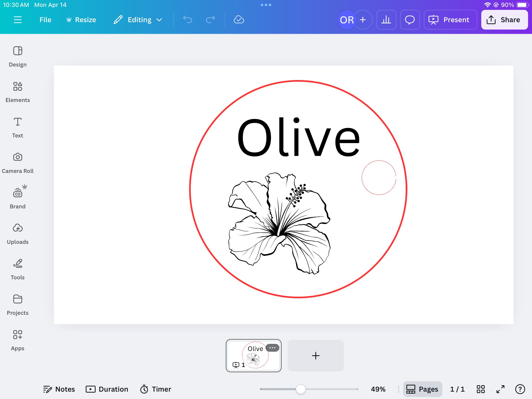This screenshot has width=532, height=399.
Task: Click the undo arrow icon
Action: point(187,20)
